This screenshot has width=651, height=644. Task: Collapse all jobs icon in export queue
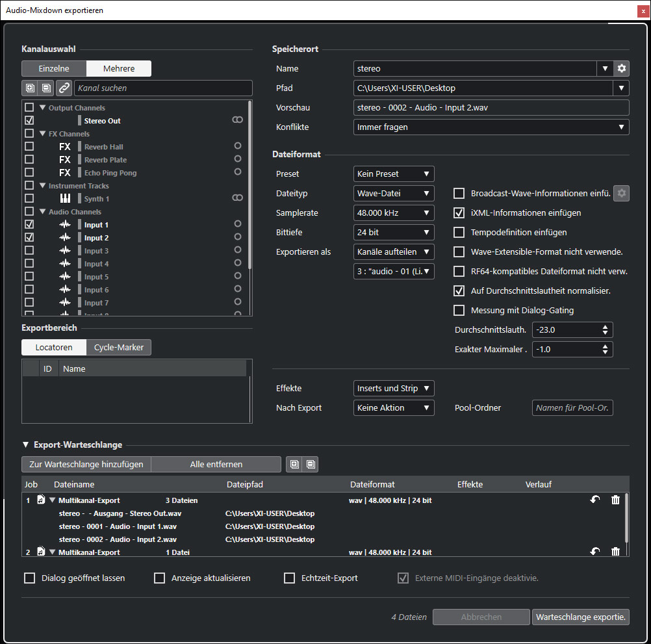pyautogui.click(x=311, y=464)
